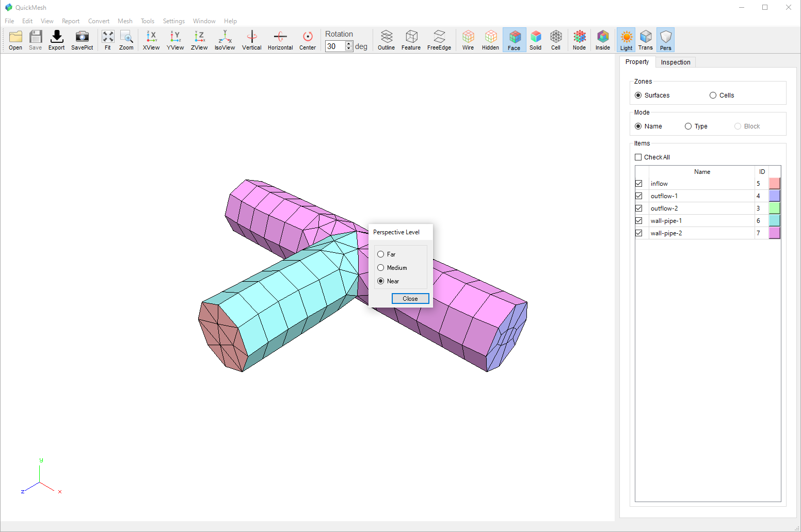Open the View menu
This screenshot has width=801, height=532.
47,21
